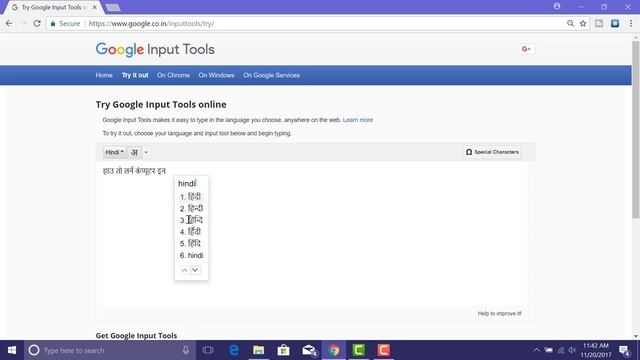Image resolution: width=640 pixels, height=360 pixels.
Task: Reload the page with refresh icon
Action: [37, 24]
